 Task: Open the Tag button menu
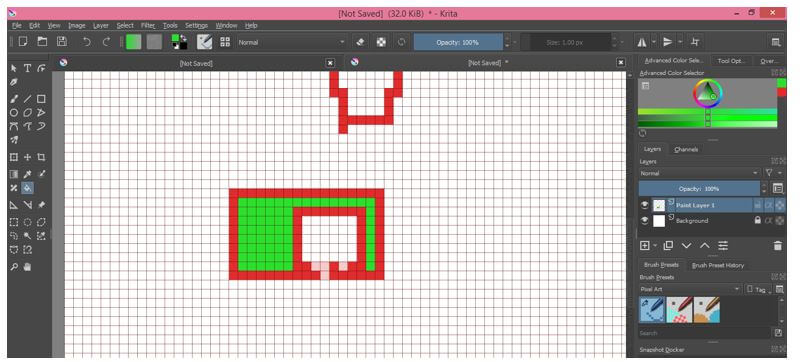click(x=758, y=289)
